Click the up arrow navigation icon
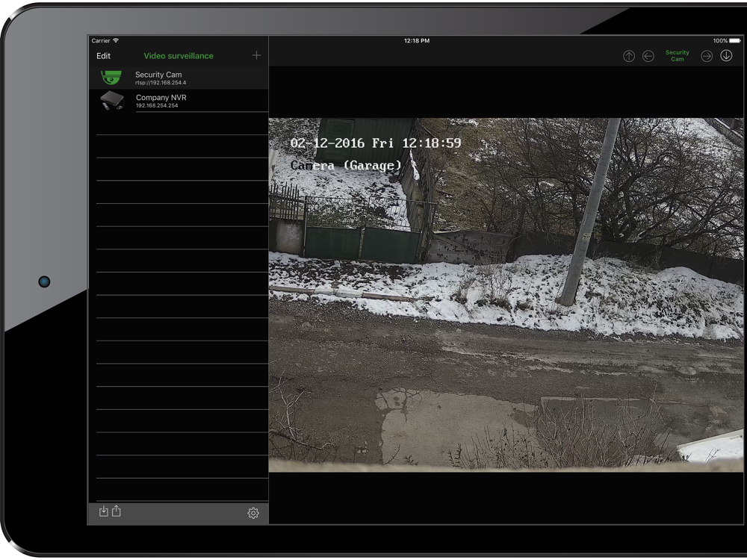The width and height of the screenshot is (747, 560). pyautogui.click(x=629, y=56)
